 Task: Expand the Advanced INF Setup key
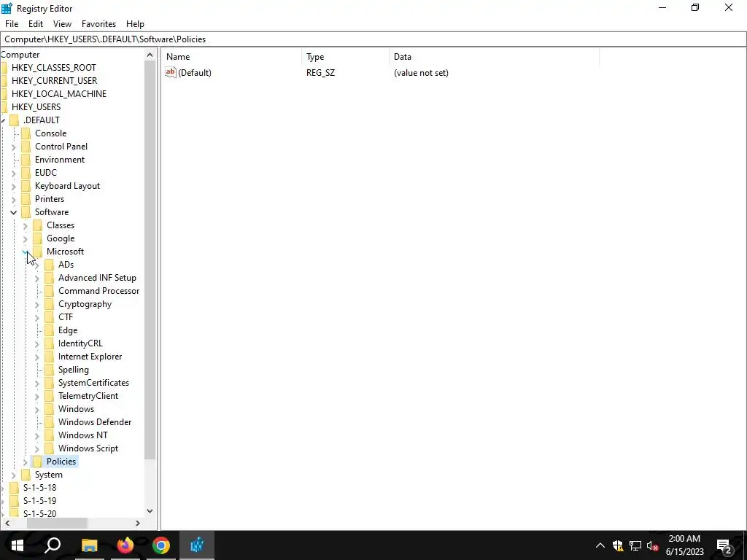click(x=36, y=278)
